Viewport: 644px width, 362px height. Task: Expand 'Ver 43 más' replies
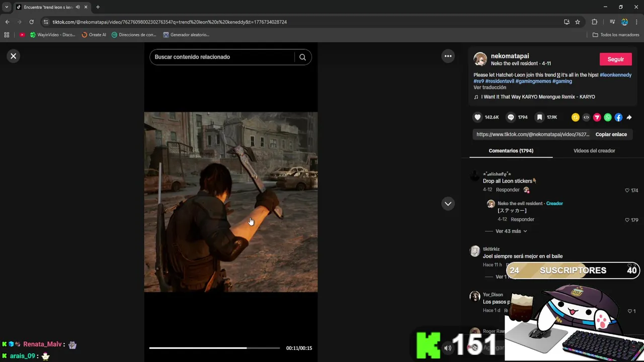point(511,231)
